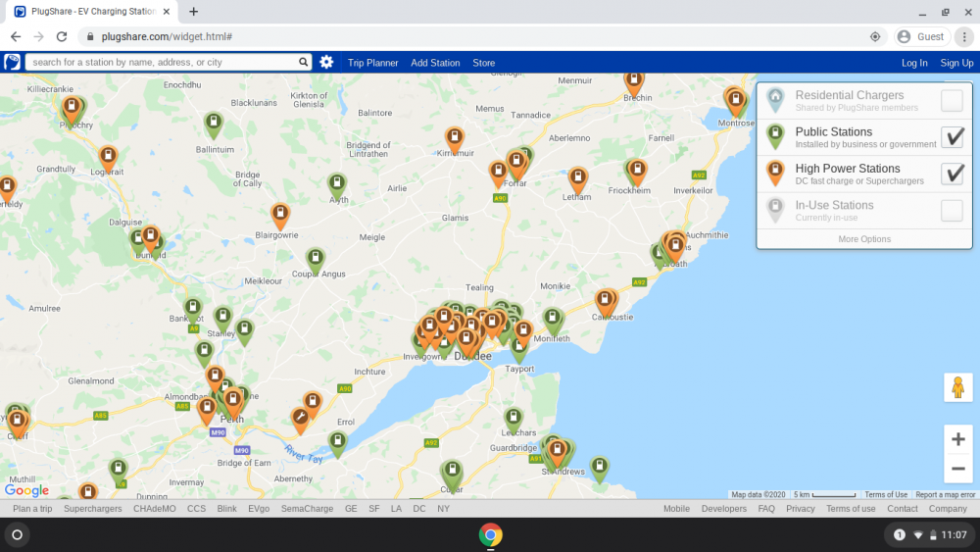
Task: Open Trip Planner
Action: [372, 63]
